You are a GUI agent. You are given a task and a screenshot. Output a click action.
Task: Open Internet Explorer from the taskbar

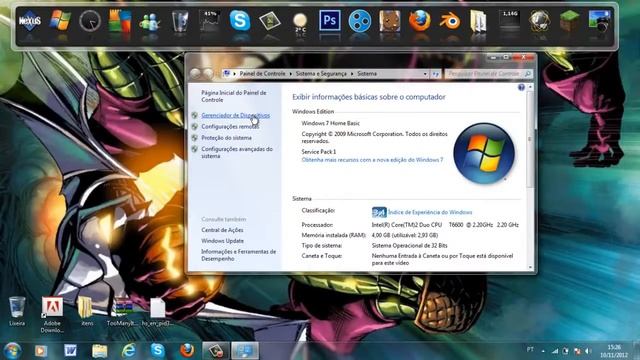pyautogui.click(x=129, y=350)
